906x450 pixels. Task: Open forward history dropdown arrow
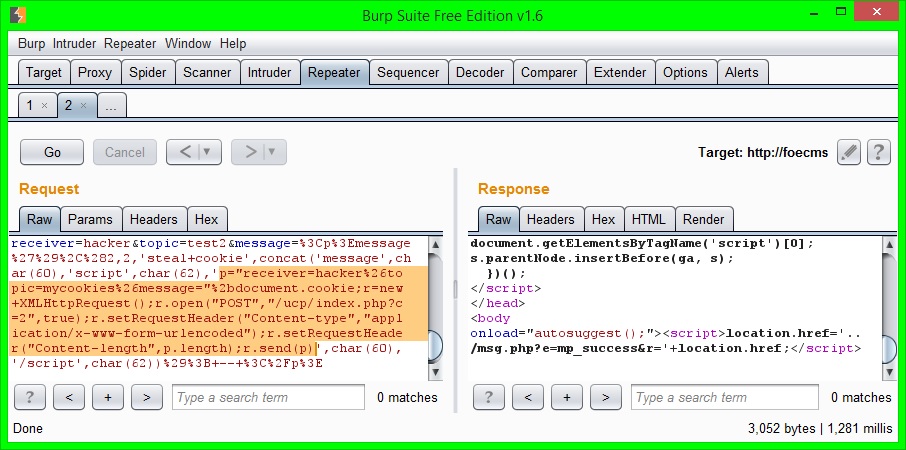[x=273, y=153]
